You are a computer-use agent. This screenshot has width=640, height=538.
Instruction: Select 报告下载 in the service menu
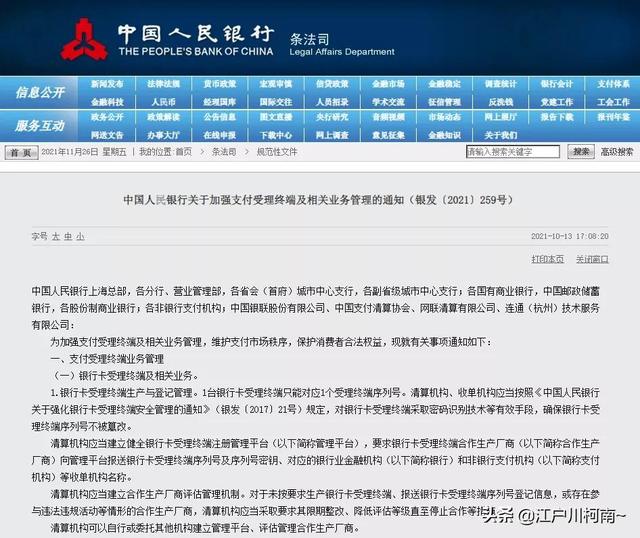click(557, 117)
